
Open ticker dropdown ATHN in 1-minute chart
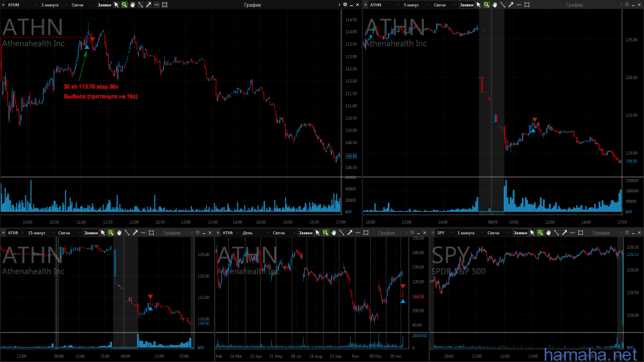click(x=21, y=5)
